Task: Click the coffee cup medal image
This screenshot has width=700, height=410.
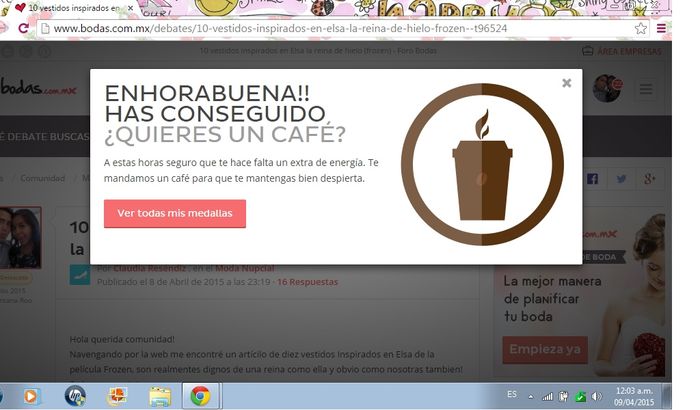Action: coord(483,166)
